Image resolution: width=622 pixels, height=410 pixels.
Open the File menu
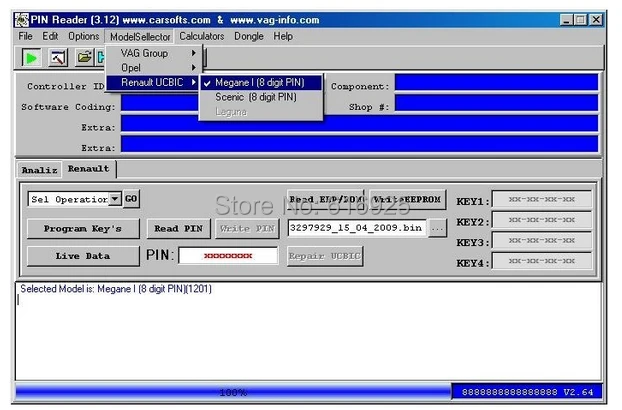25,36
